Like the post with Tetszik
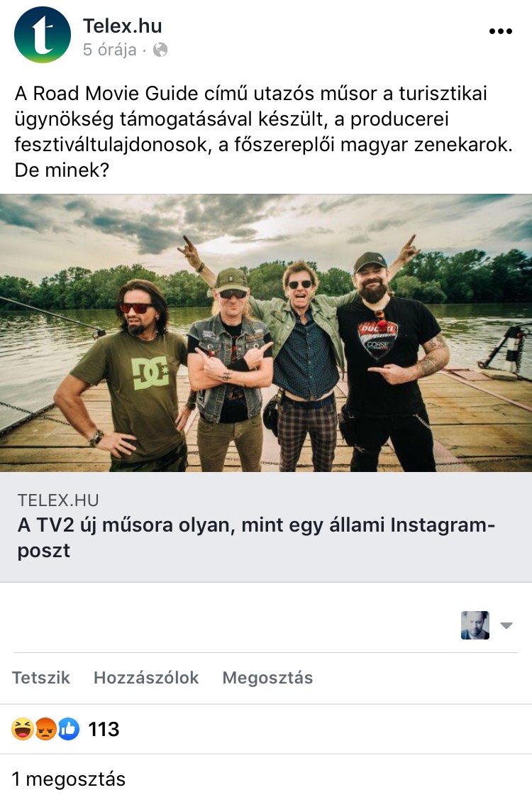532x812 pixels. (41, 678)
